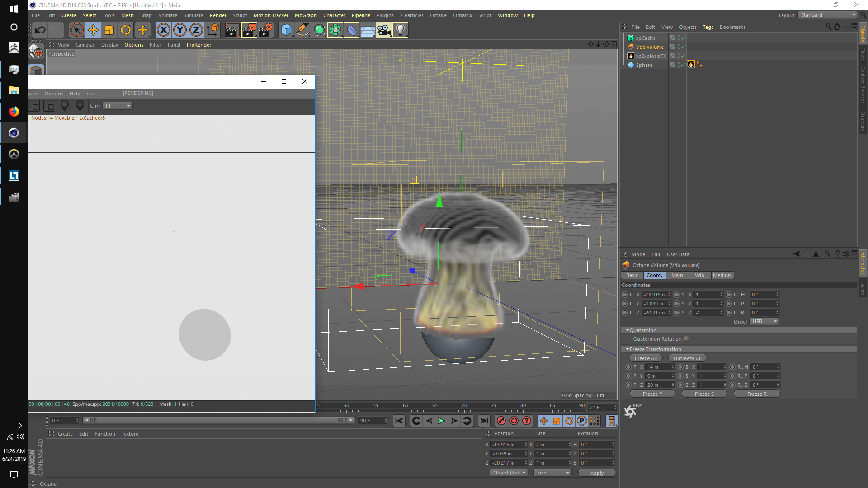This screenshot has height=488, width=868.
Task: Add a Cube primitive object
Action: tap(286, 30)
